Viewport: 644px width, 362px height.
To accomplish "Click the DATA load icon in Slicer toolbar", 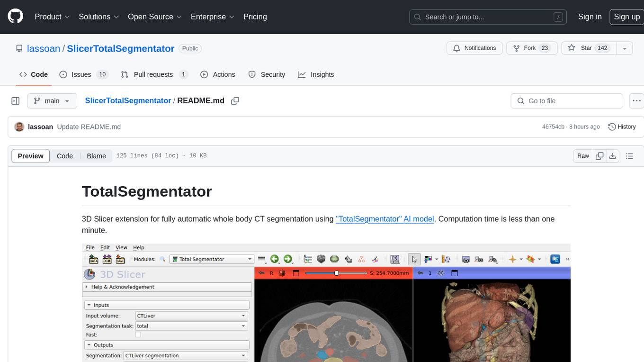I will point(94,259).
